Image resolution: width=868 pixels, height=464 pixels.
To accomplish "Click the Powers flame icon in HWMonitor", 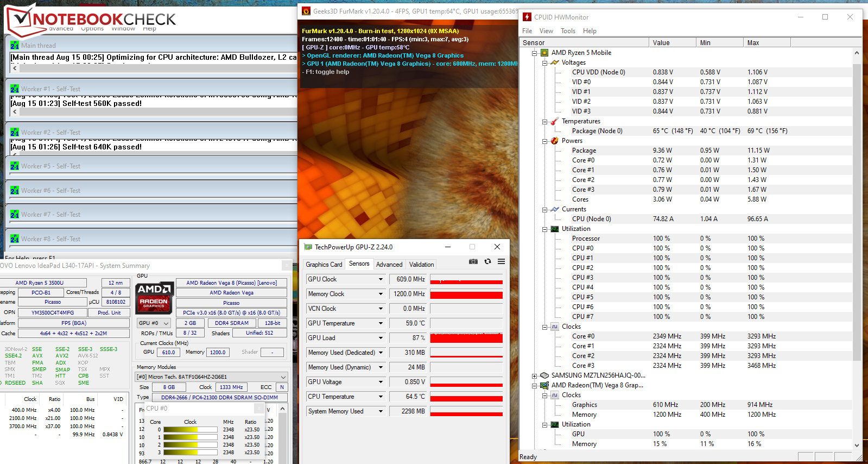I will [555, 141].
